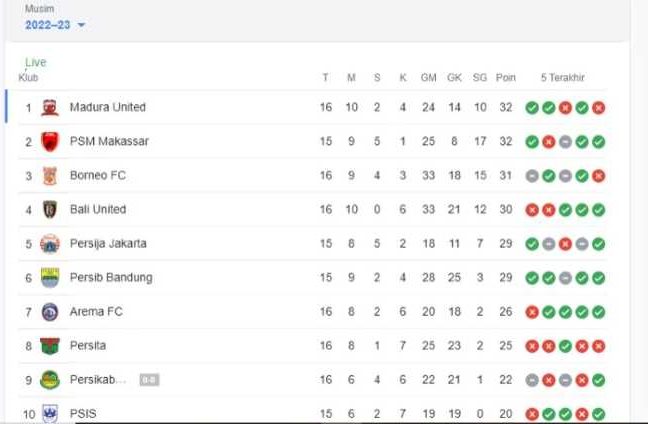Open the Madura United team link
The height and width of the screenshot is (424, 648).
(107, 108)
